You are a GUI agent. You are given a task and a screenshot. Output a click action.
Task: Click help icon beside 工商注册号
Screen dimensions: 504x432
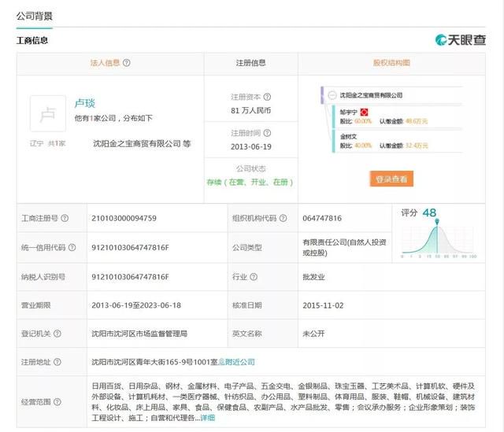point(65,218)
